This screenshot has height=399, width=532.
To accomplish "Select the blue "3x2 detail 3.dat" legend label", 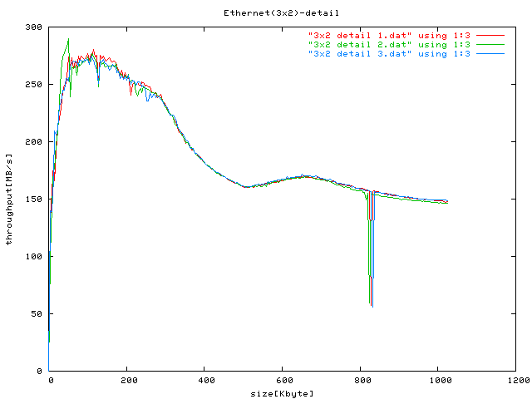I will coord(389,53).
